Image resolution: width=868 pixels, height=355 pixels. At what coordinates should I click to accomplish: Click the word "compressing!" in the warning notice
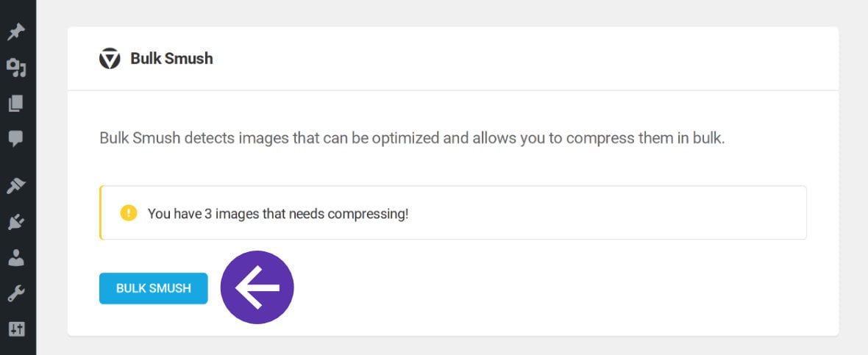click(x=368, y=214)
